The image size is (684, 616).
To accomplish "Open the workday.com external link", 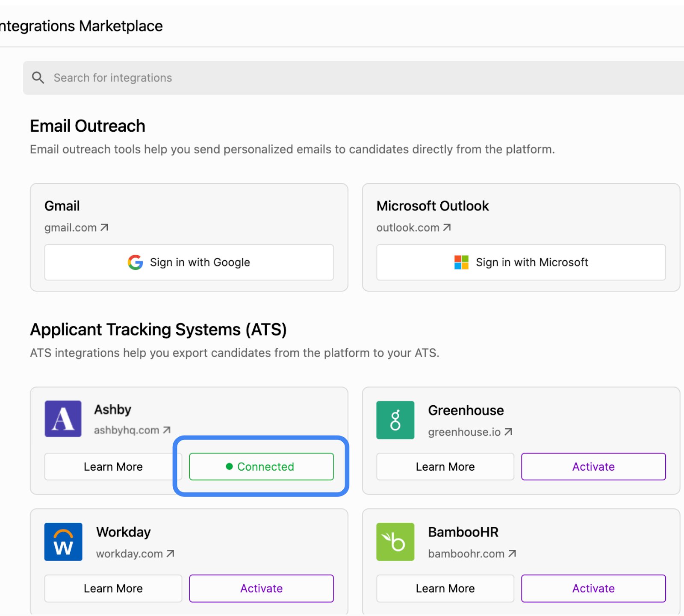I will [135, 554].
